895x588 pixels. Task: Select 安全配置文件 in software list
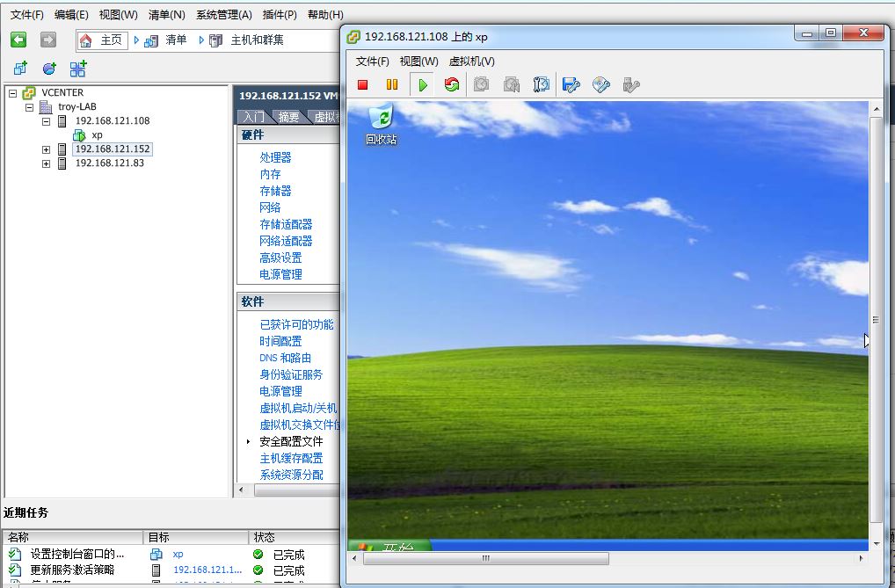pos(291,441)
